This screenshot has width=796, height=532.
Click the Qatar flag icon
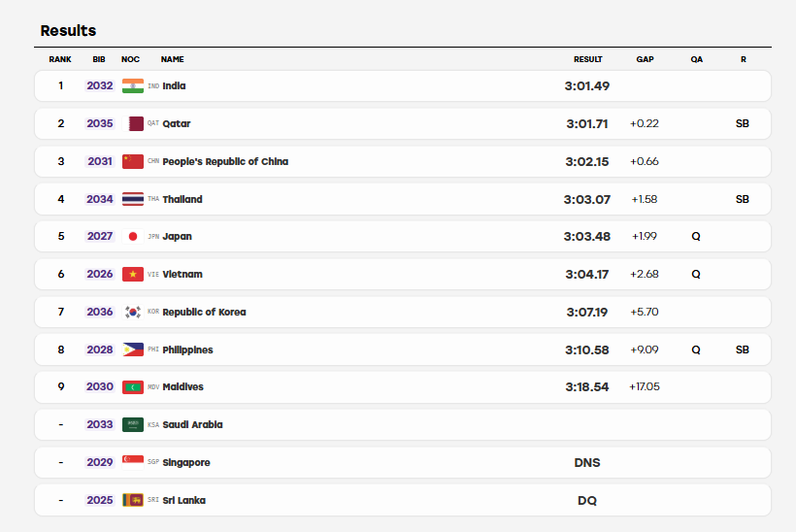click(132, 123)
